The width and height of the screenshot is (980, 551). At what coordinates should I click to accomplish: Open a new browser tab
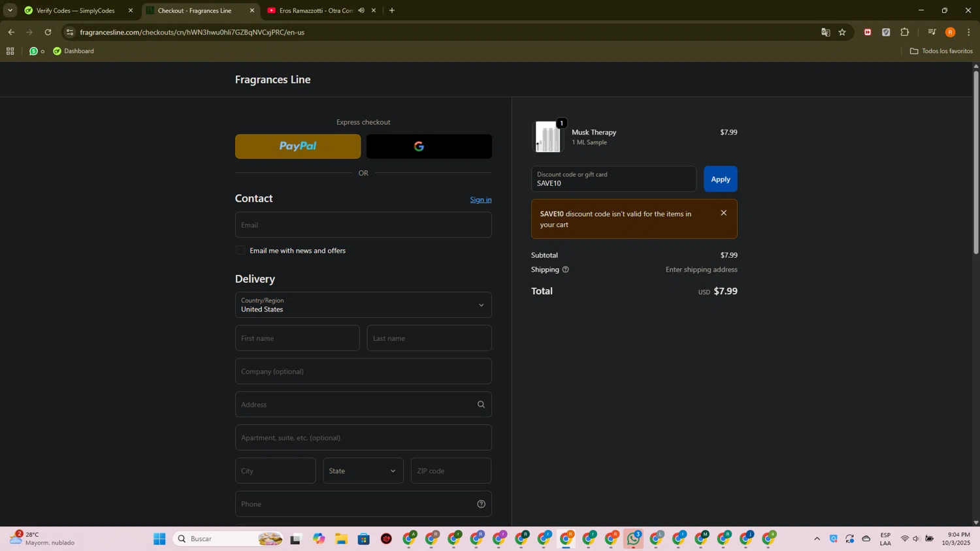(x=392, y=10)
